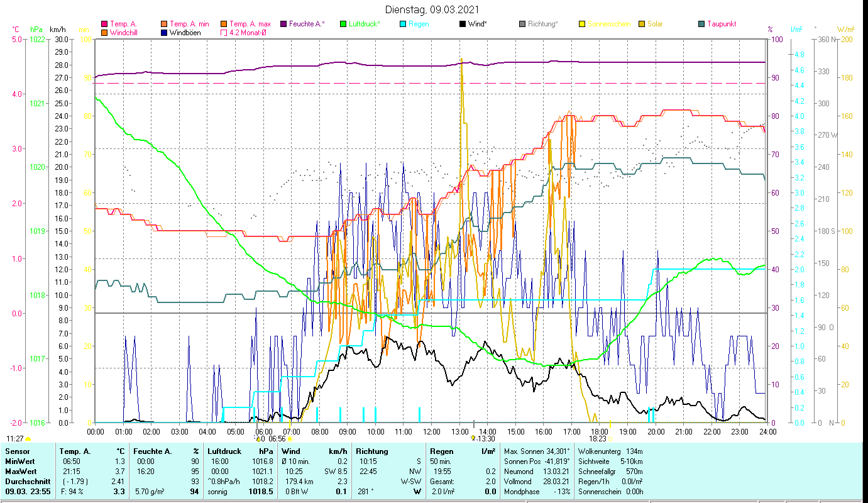
Task: Click the Temp. A. max legend swatch
Action: click(x=224, y=24)
